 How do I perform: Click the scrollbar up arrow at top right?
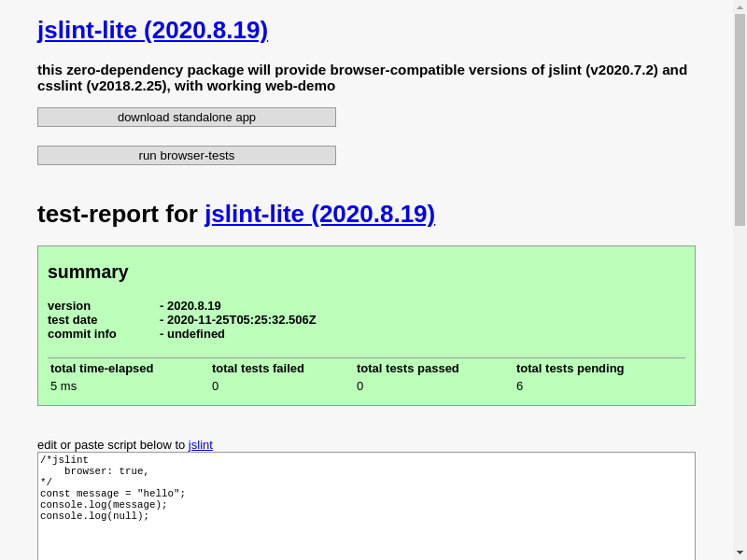click(740, 6)
